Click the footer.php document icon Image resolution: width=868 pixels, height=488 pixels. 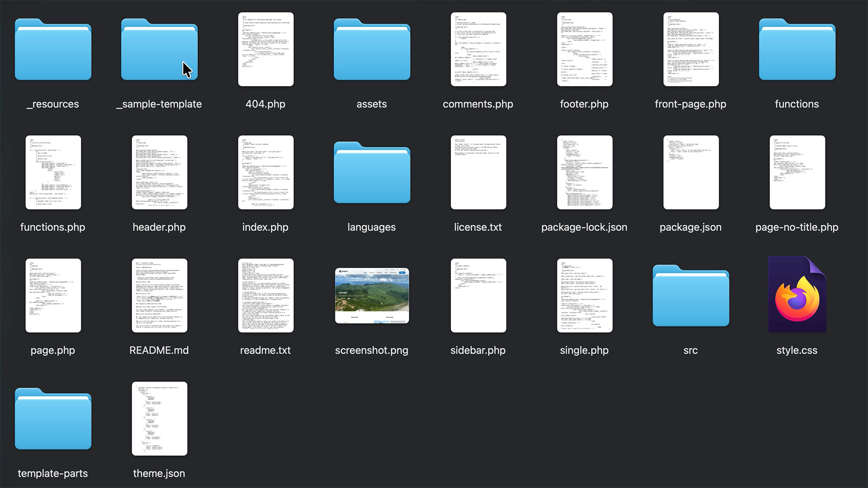coord(584,49)
